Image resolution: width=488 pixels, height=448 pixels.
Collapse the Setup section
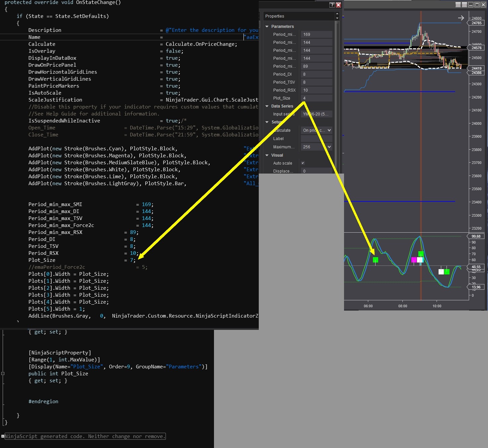[x=267, y=122]
